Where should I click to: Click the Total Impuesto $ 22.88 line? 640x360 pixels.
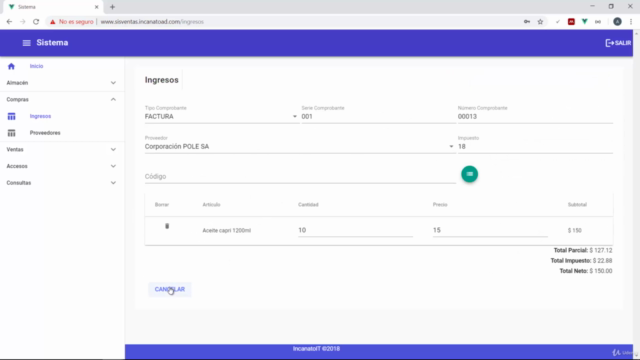click(x=581, y=260)
